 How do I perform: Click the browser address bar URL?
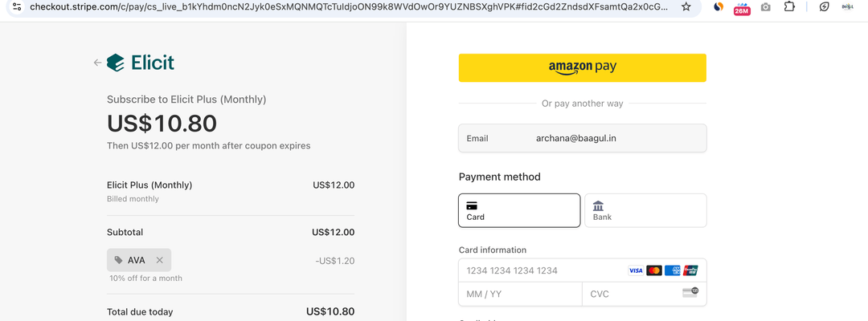click(346, 7)
